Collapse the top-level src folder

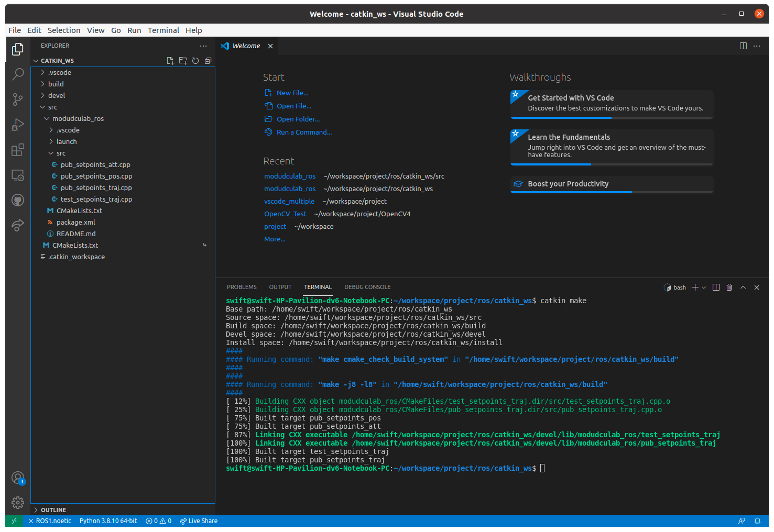tap(123, 107)
